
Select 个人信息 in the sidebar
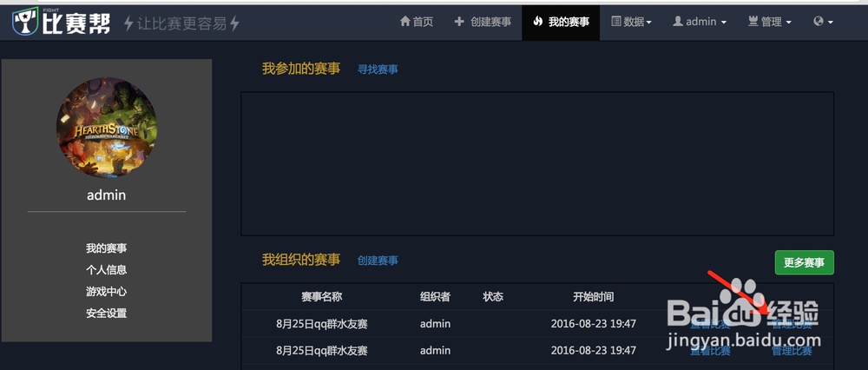pos(106,270)
